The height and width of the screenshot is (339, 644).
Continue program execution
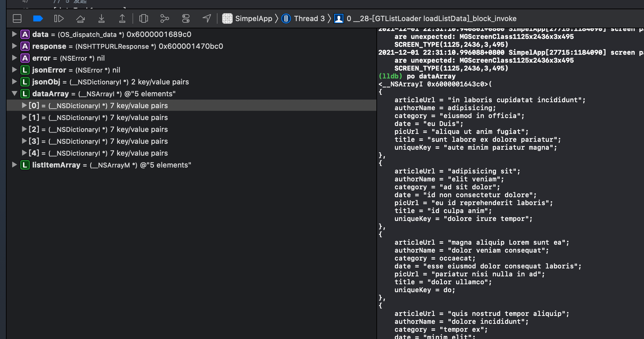click(59, 18)
